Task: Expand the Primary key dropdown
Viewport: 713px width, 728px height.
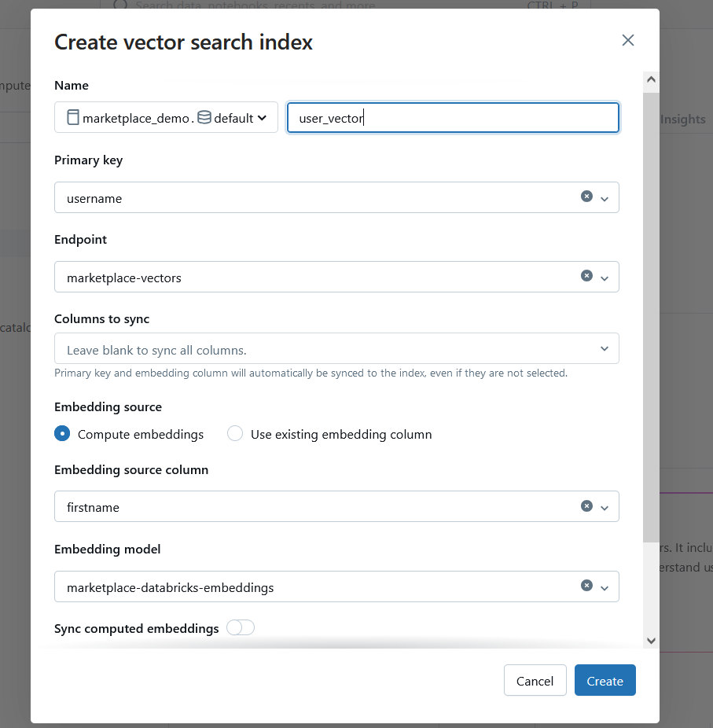Action: [x=605, y=199]
